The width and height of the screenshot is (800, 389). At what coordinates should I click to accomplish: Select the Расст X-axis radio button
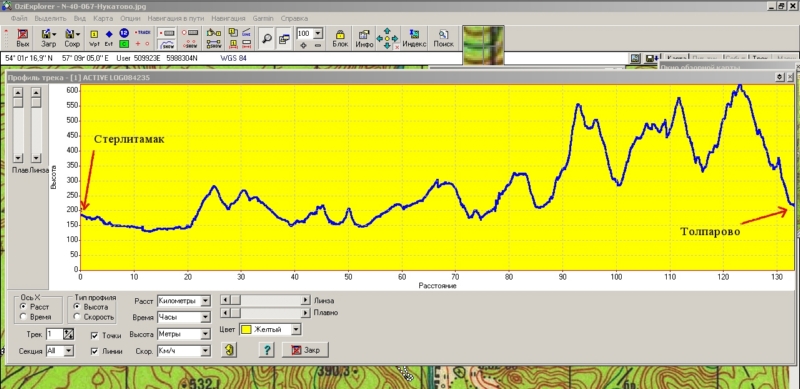tap(23, 307)
